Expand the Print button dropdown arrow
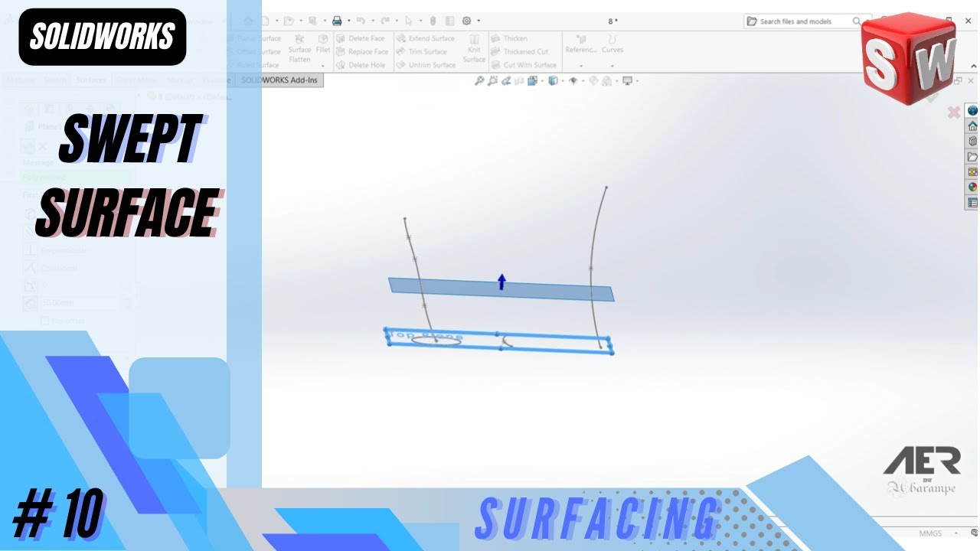The image size is (980, 551). pos(348,21)
